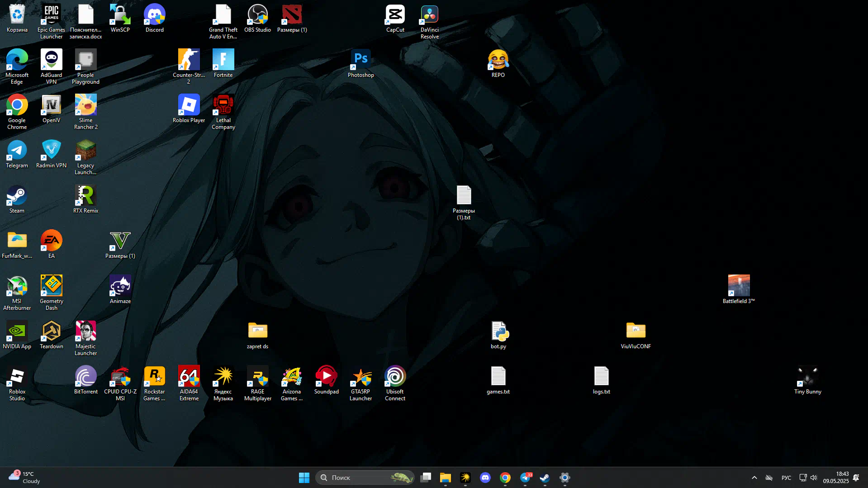Open DaVinci Resolve shortcut
This screenshot has height=488, width=868.
click(x=430, y=22)
